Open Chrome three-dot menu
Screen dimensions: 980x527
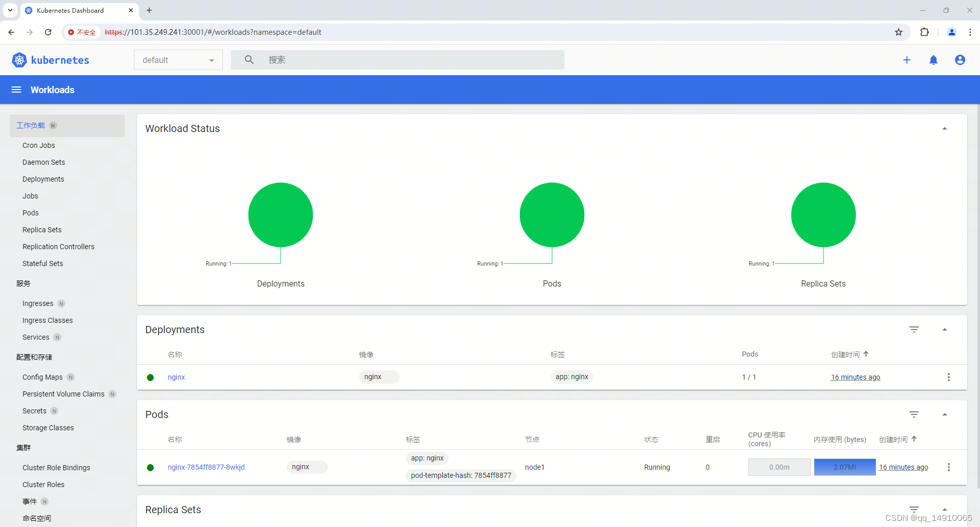tap(970, 32)
